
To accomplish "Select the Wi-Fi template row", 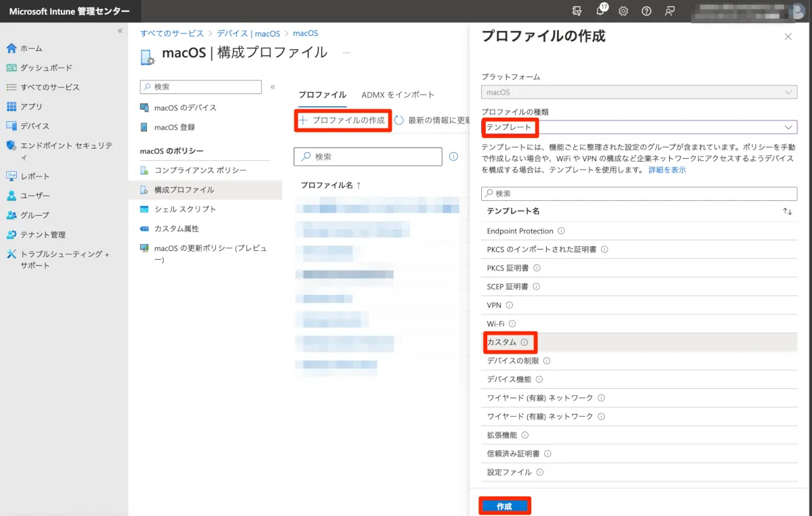I will pos(495,324).
